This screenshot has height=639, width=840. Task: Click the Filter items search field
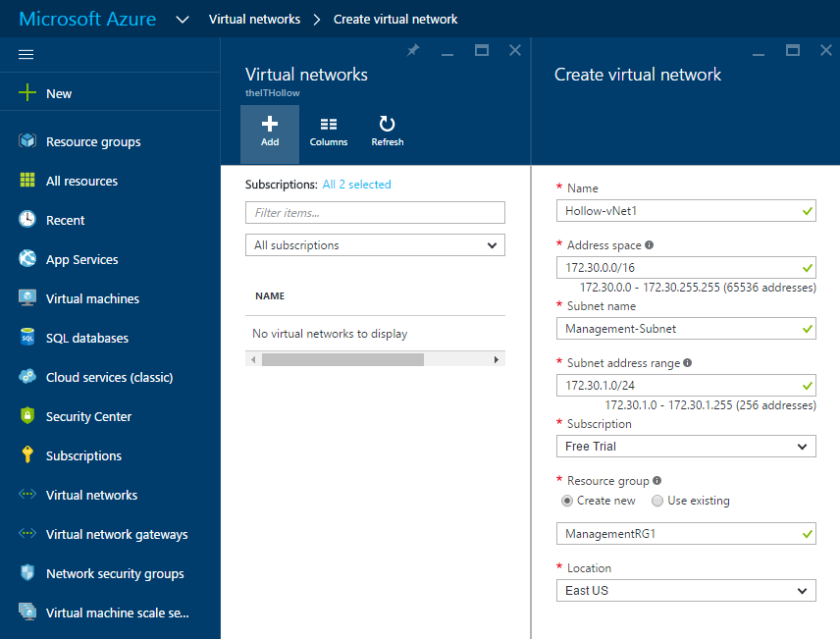[x=375, y=213]
